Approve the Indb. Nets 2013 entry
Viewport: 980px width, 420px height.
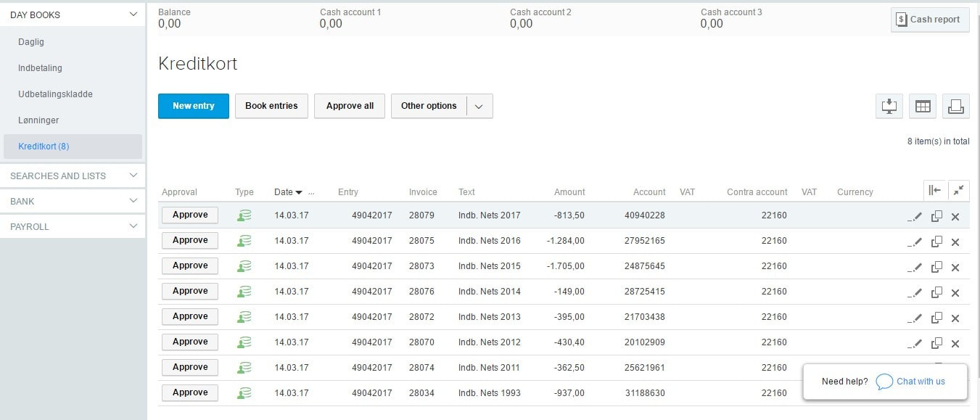click(x=190, y=317)
